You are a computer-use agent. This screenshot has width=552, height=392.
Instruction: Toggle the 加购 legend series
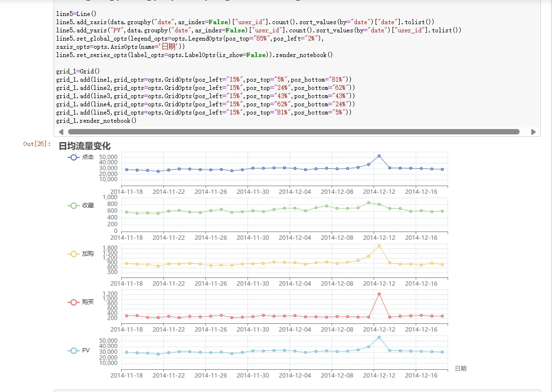[81, 254]
